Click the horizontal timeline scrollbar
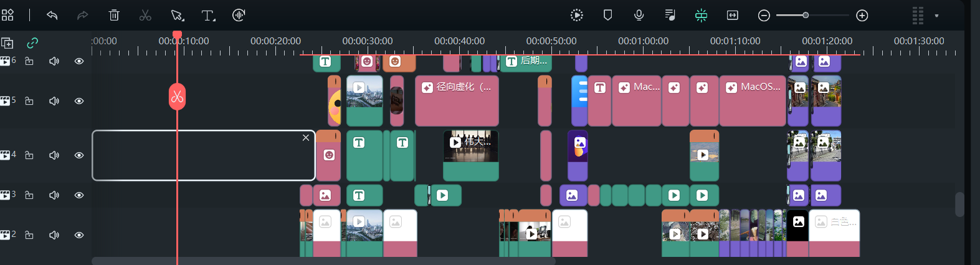This screenshot has height=265, width=980. click(323, 261)
